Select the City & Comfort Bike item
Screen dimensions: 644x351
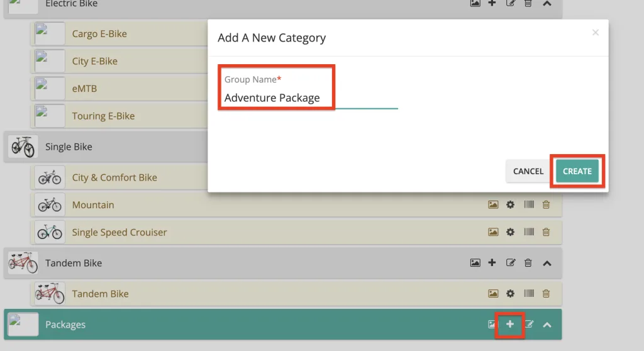click(114, 177)
